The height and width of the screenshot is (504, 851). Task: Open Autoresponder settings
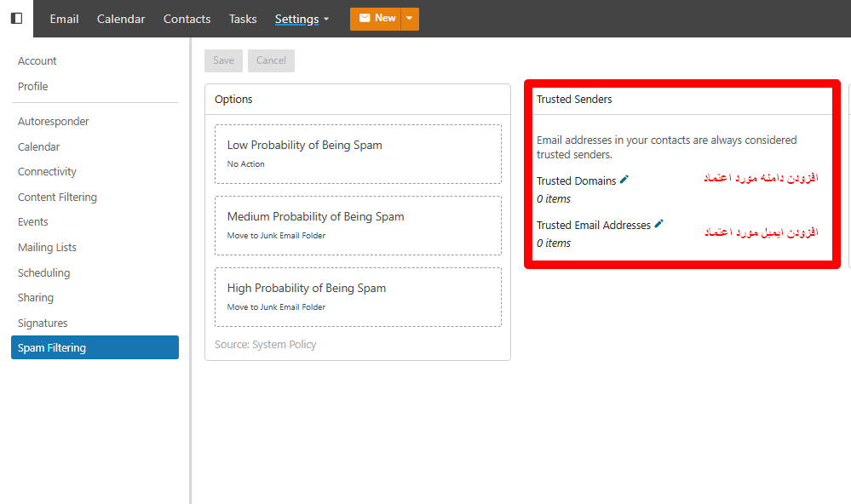point(54,122)
